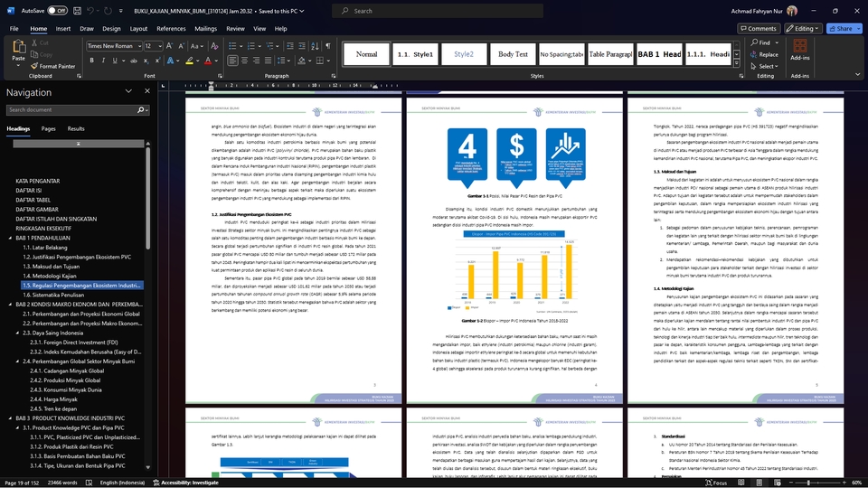The height and width of the screenshot is (488, 868).
Task: Open the font name dropdown Times New Roman
Action: [x=139, y=46]
